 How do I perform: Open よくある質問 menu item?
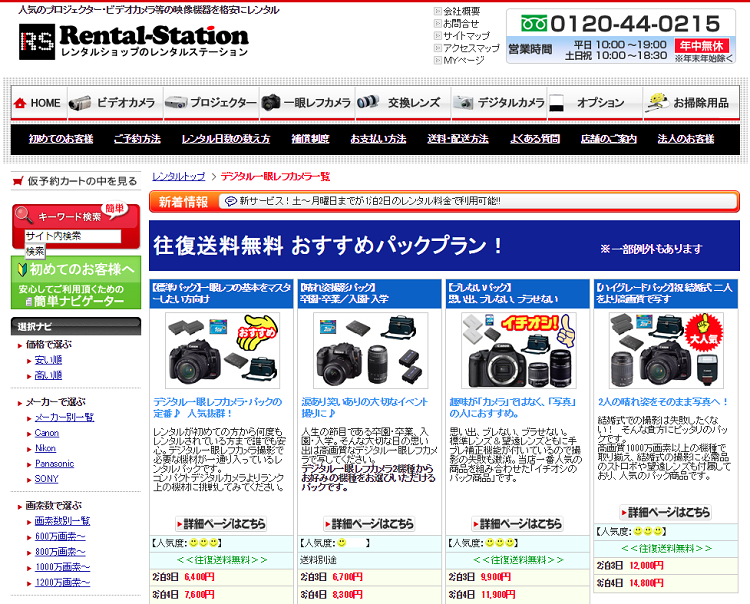pos(535,139)
